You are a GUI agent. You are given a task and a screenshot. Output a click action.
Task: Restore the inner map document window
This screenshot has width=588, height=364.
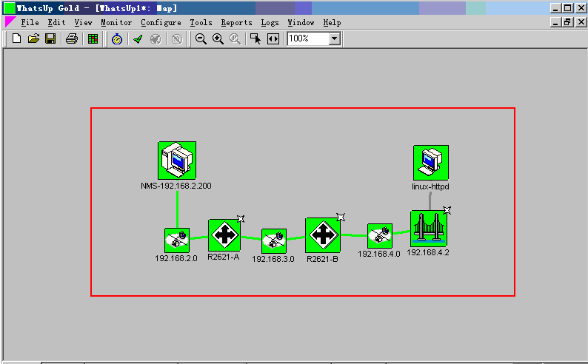(x=568, y=22)
